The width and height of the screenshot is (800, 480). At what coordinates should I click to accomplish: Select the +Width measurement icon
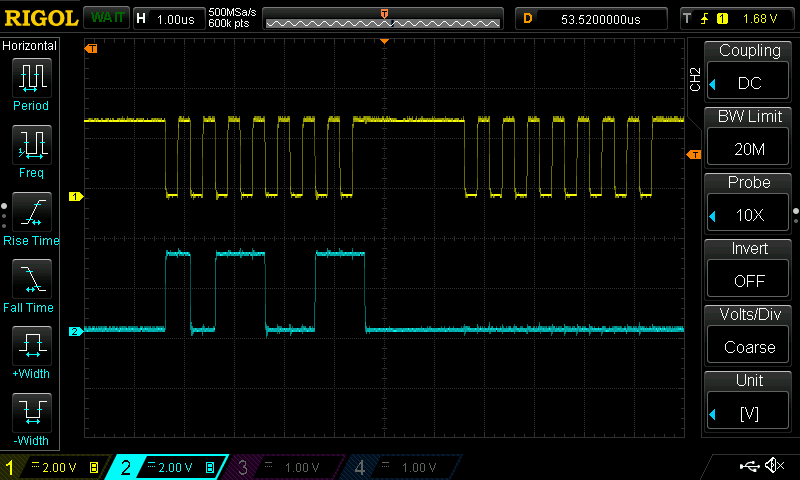click(32, 346)
